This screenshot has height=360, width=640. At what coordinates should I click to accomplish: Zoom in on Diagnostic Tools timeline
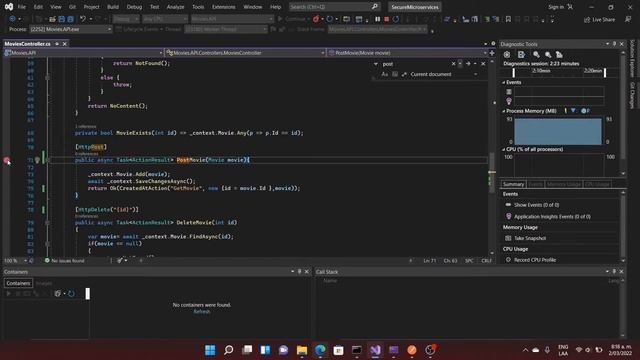pyautogui.click(x=536, y=54)
